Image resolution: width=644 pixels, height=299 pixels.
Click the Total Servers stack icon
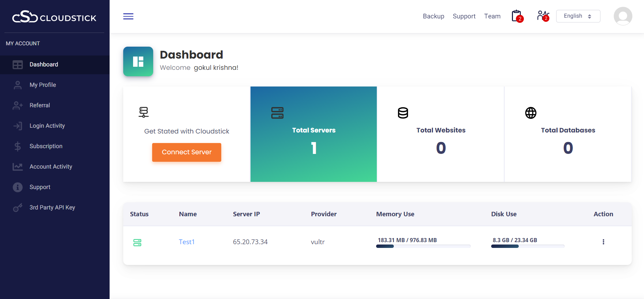point(277,113)
